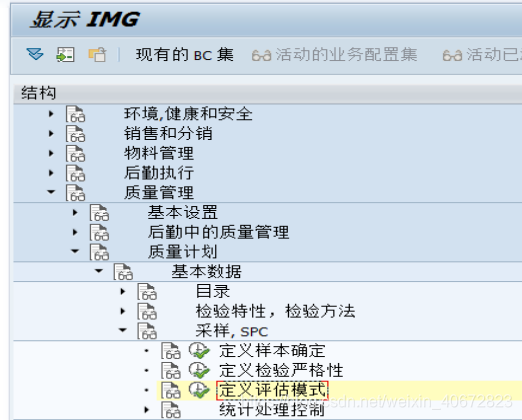Select the 后勤执行 tree label

click(x=159, y=173)
